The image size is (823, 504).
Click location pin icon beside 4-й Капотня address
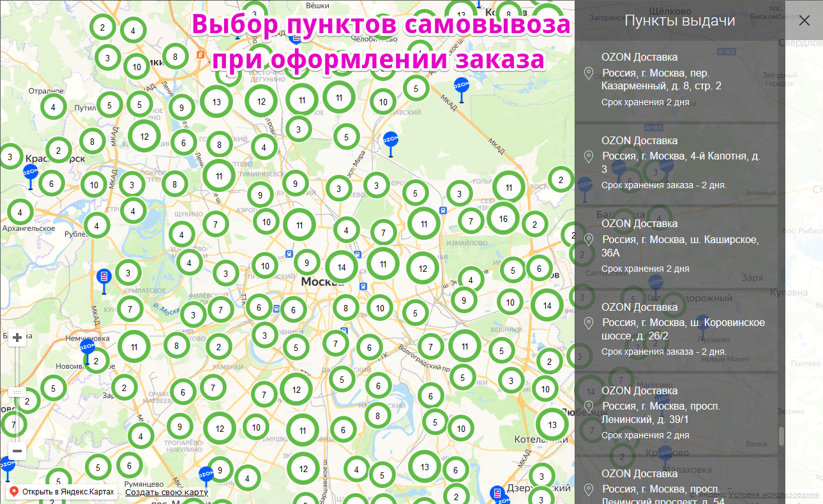[589, 157]
